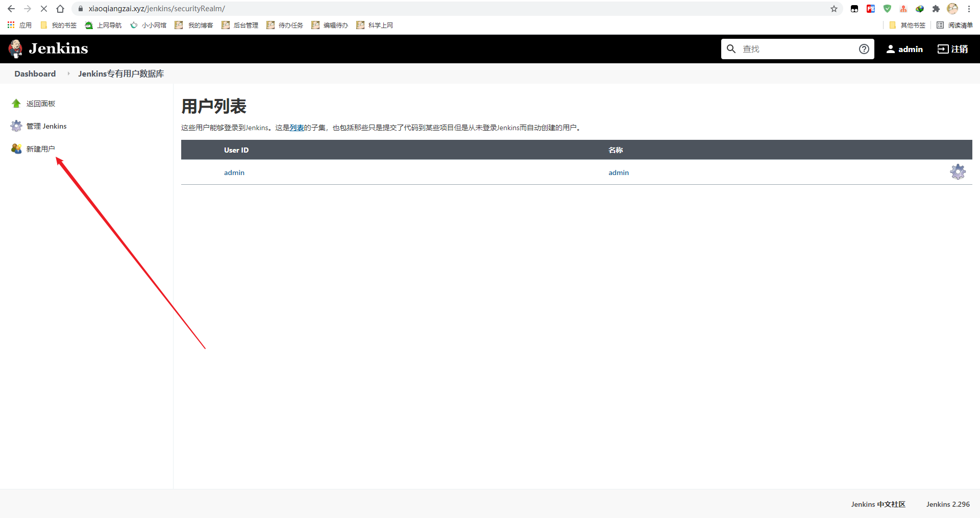Go back with browser back arrow
980x518 pixels.
(x=11, y=9)
